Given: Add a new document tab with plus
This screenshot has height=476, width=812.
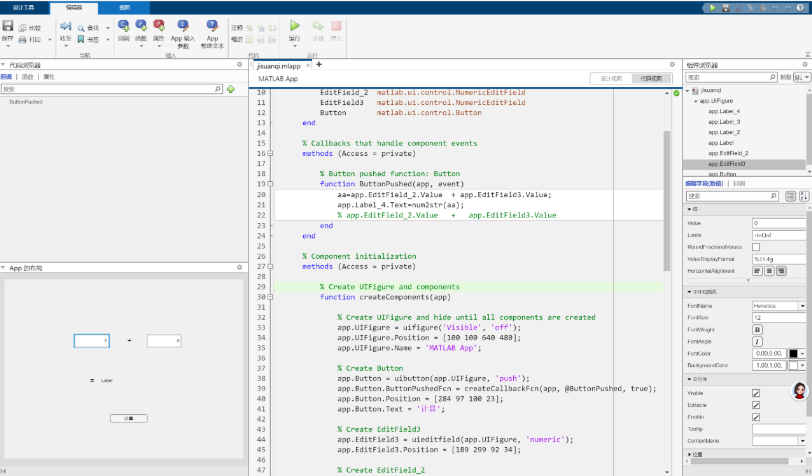Looking at the screenshot, I should click(x=319, y=65).
